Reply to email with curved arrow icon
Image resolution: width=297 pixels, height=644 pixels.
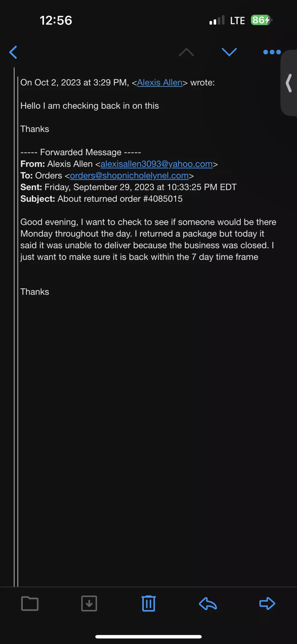click(x=208, y=604)
